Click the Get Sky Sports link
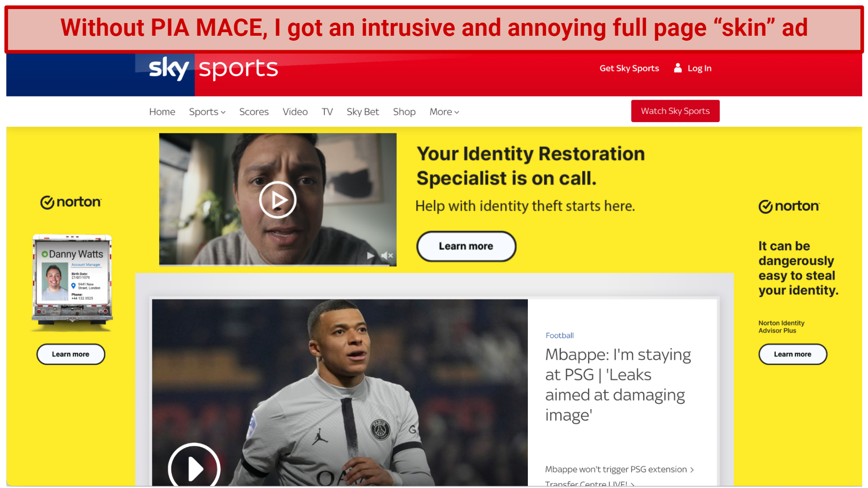 pos(629,68)
